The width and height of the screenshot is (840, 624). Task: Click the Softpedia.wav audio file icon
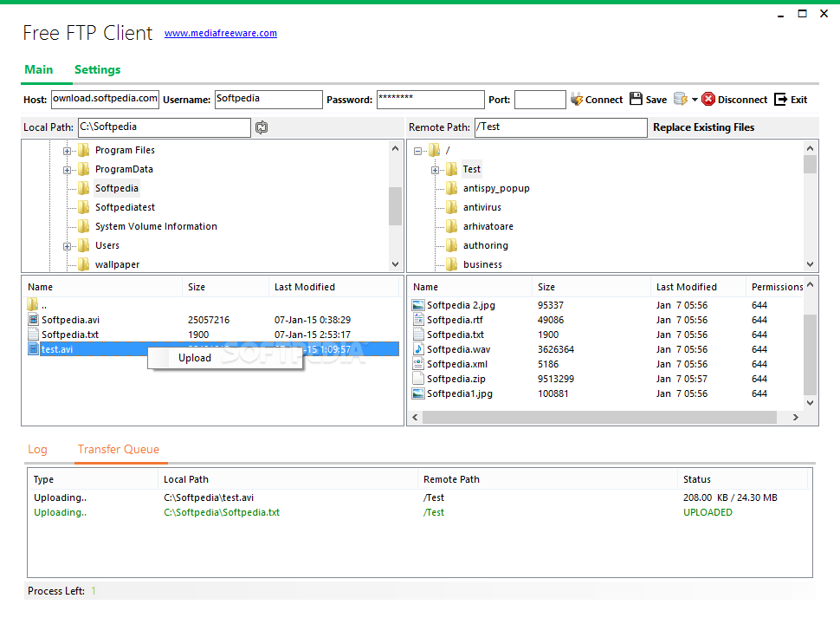pos(418,349)
